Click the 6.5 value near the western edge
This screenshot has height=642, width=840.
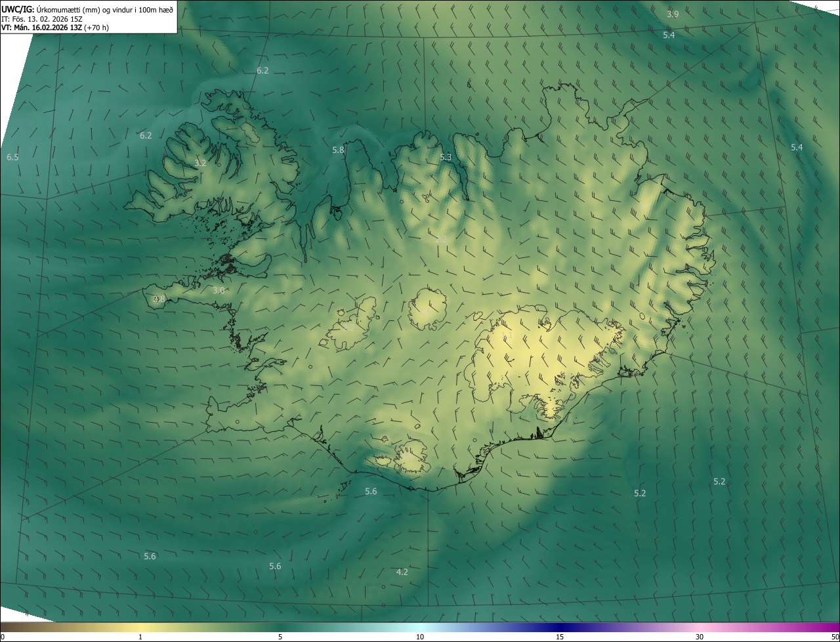pos(12,158)
